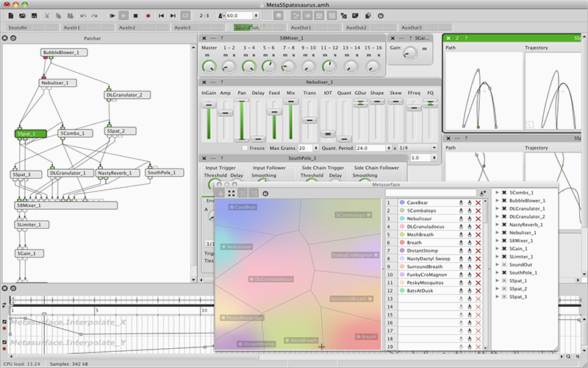This screenshot has width=588, height=368.
Task: Toggle the X checkbox beside SSpat_1
Action: tap(504, 280)
